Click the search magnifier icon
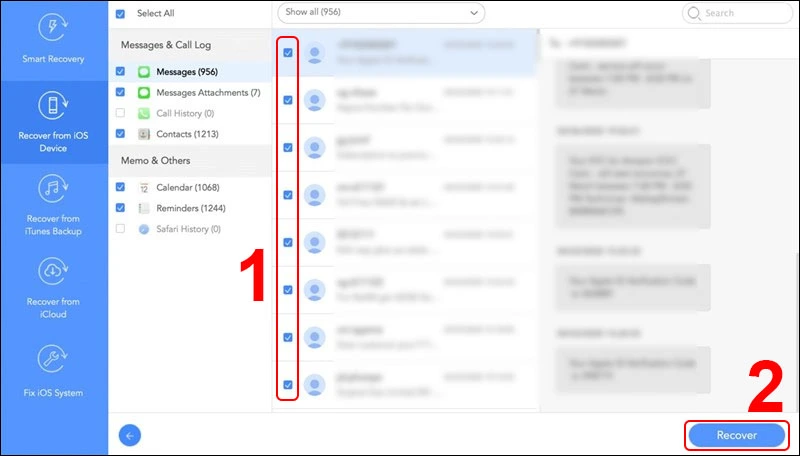The width and height of the screenshot is (800, 456). 693,13
